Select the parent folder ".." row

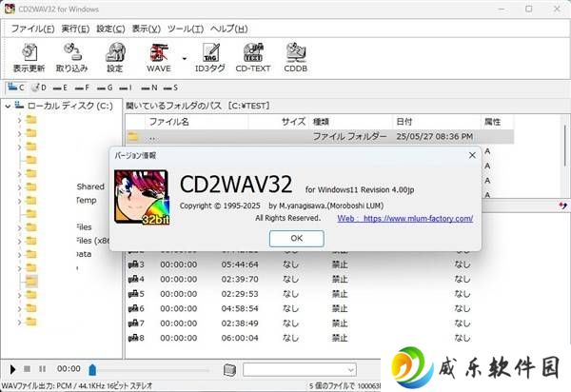click(x=320, y=137)
